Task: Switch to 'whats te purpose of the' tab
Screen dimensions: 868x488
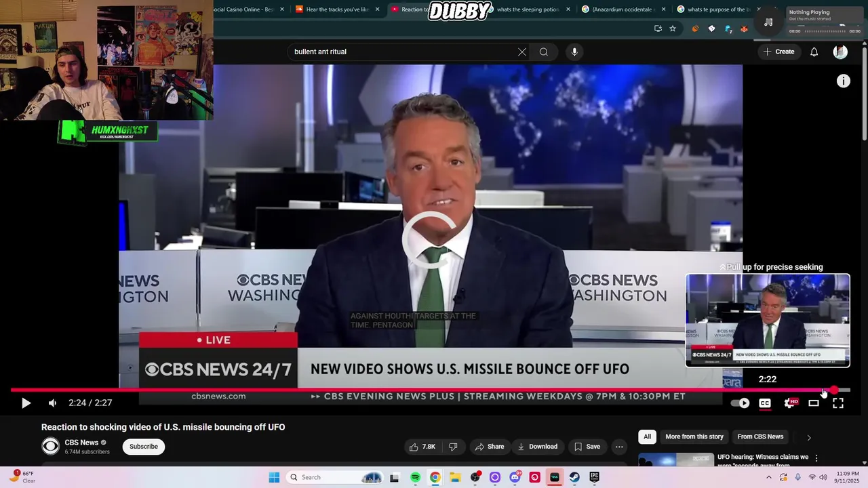Action: tap(719, 9)
